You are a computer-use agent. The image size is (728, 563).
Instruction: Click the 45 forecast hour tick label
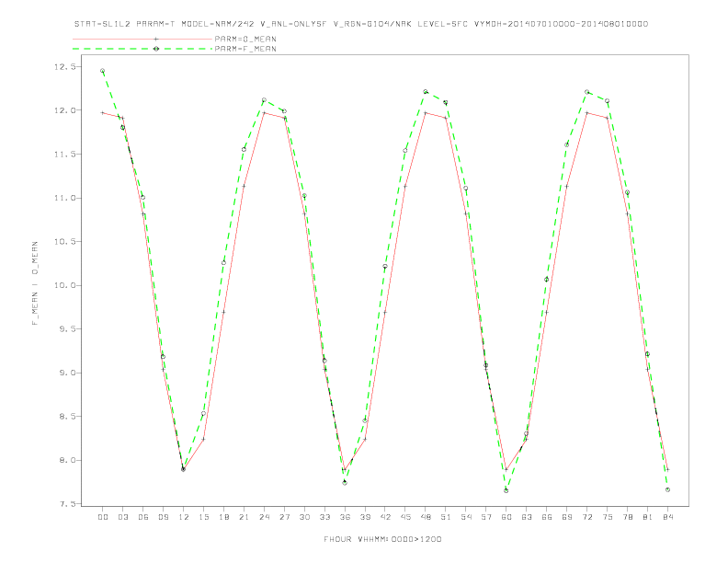coord(405,517)
